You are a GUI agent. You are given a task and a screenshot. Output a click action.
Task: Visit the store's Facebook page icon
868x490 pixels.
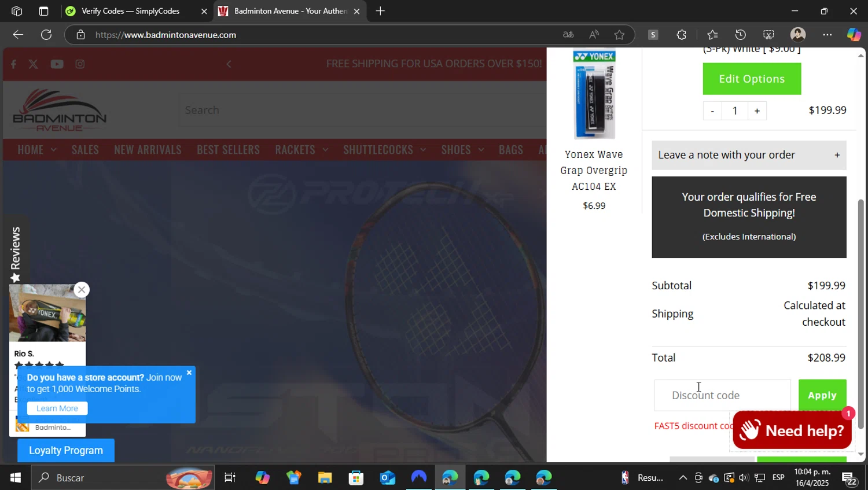click(x=13, y=64)
